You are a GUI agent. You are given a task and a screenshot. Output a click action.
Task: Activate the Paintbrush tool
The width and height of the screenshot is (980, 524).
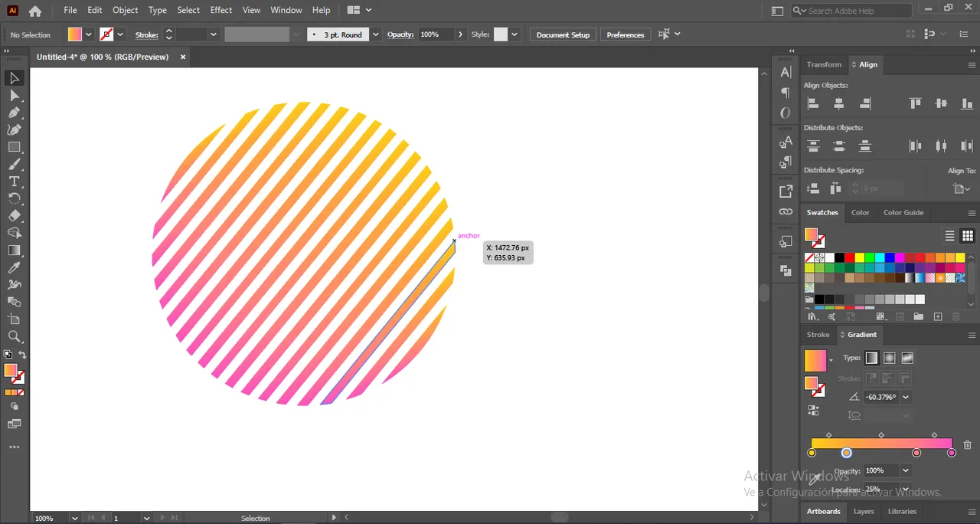click(x=14, y=165)
